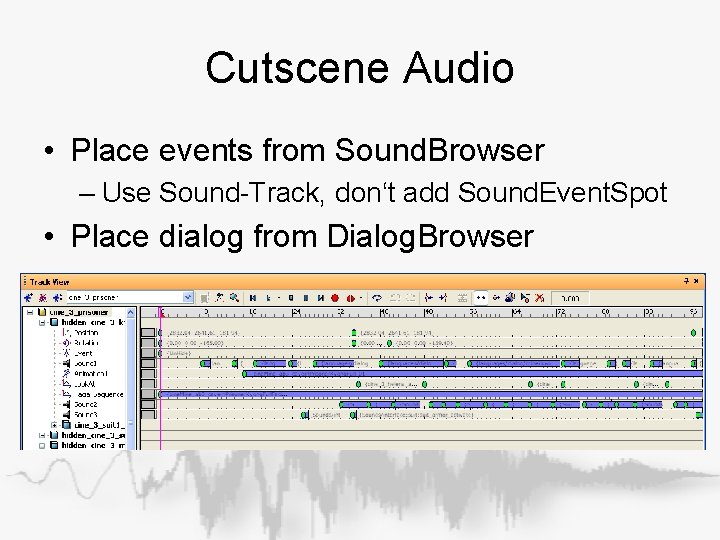The height and width of the screenshot is (540, 720).
Task: Click "Place dialog from DialogBrowser" bullet
Action: coord(302,236)
